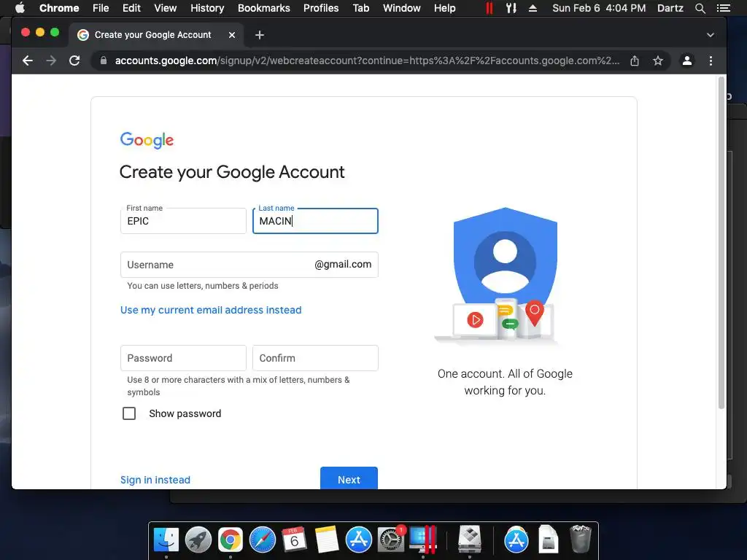Image resolution: width=747 pixels, height=560 pixels.
Task: Click the Last name field
Action: point(315,221)
